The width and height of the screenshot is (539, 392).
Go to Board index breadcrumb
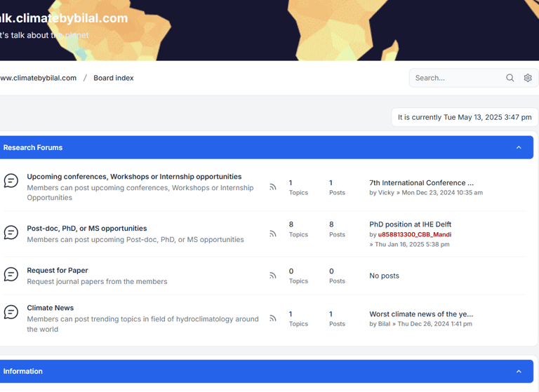[x=114, y=78]
